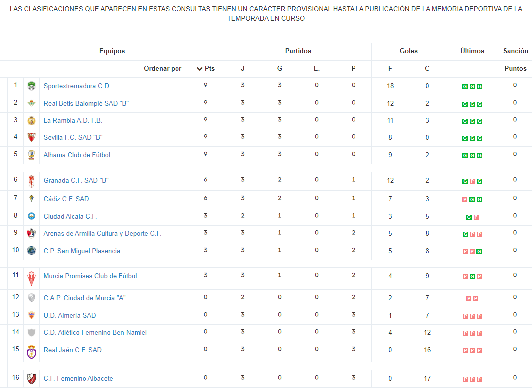The image size is (532, 392).
Task: Click the Puntos sanction subheader
Action: click(x=516, y=68)
